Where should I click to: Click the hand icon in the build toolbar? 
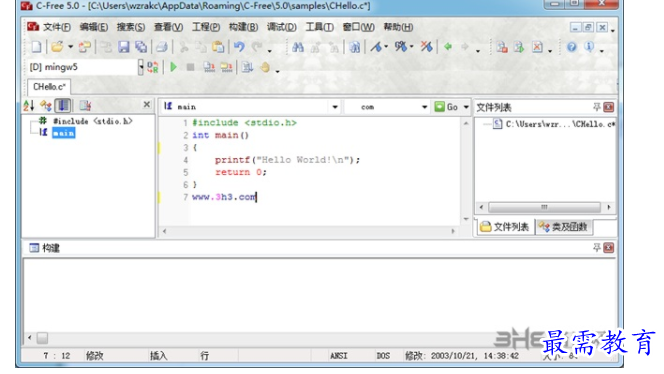pyautogui.click(x=265, y=67)
